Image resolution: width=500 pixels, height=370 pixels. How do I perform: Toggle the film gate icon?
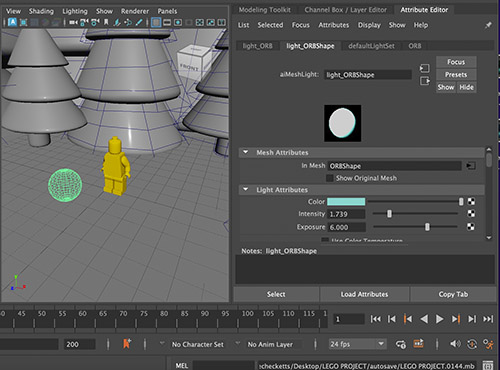(167, 22)
